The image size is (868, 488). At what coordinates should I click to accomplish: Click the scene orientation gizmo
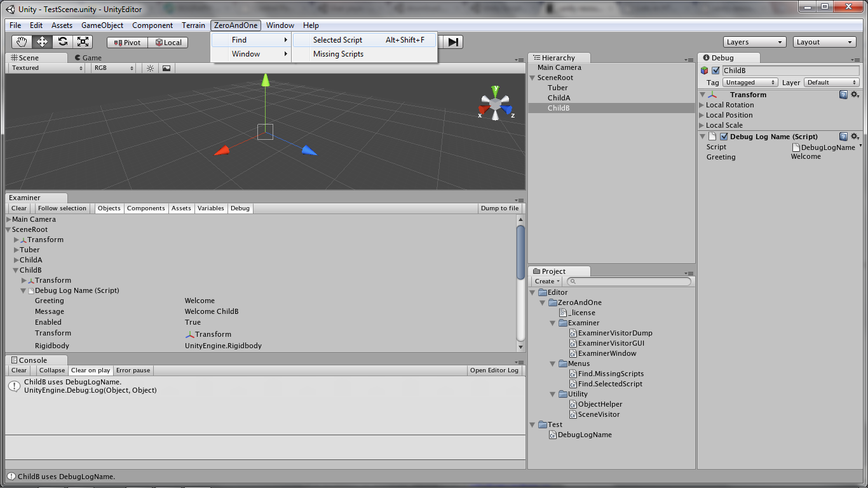tap(496, 103)
